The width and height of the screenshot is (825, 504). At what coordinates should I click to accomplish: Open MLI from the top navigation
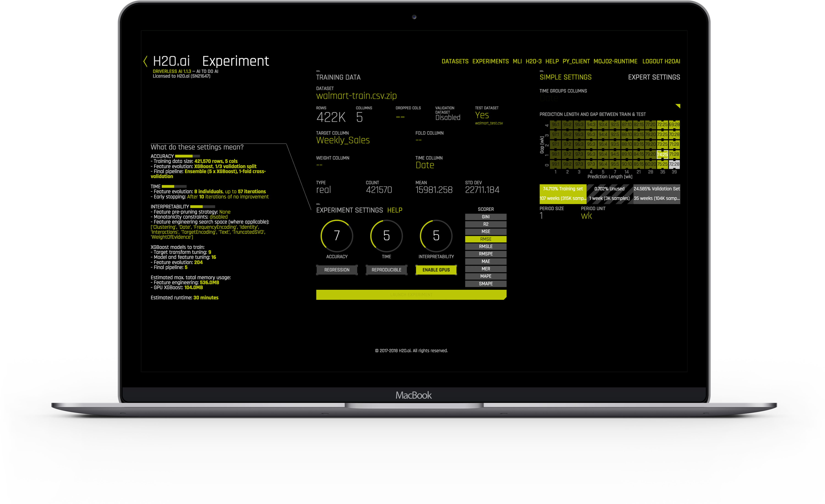pos(517,62)
